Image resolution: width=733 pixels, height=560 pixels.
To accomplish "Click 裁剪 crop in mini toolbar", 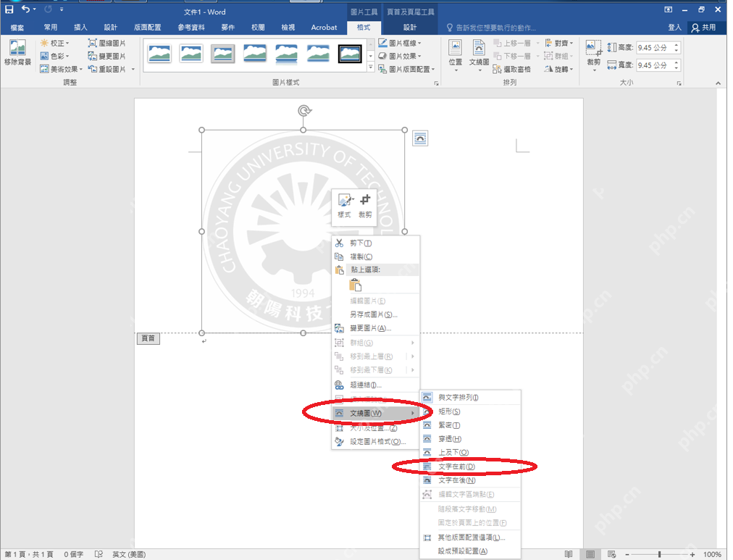I will tap(365, 206).
